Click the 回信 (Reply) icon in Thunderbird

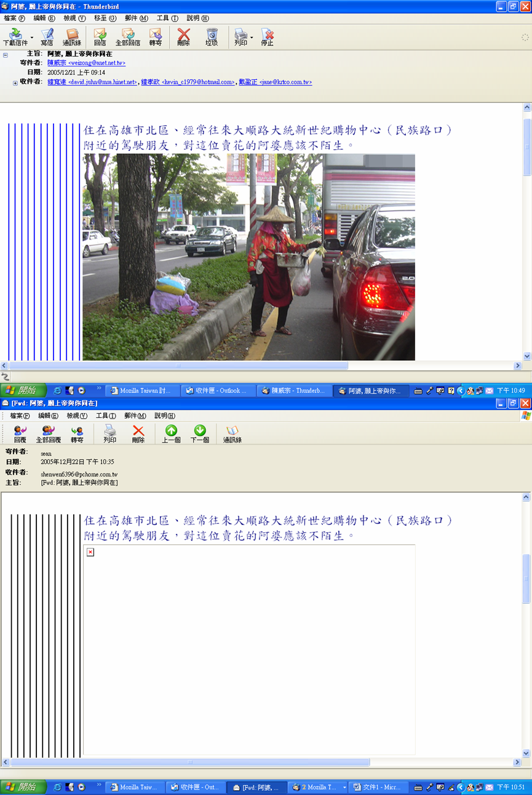click(100, 37)
